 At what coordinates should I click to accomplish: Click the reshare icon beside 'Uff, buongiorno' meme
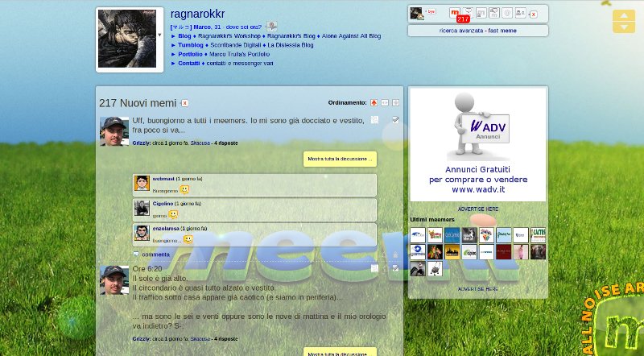point(374,120)
